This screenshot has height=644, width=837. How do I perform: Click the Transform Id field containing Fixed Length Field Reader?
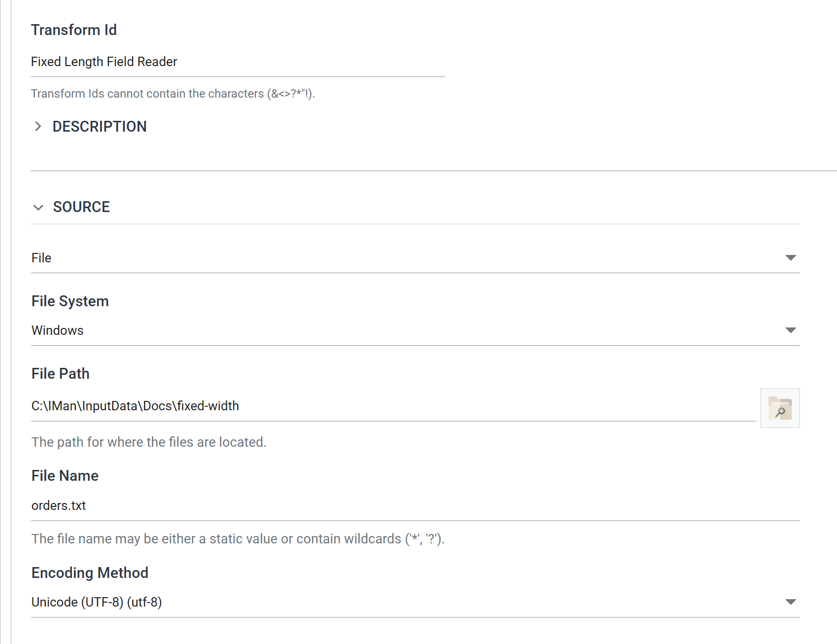pos(238,62)
